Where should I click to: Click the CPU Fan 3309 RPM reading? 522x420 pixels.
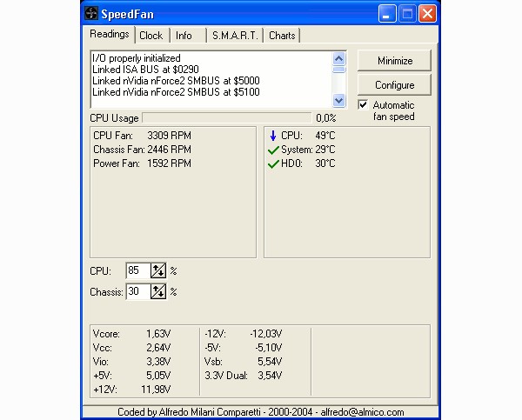pyautogui.click(x=142, y=136)
